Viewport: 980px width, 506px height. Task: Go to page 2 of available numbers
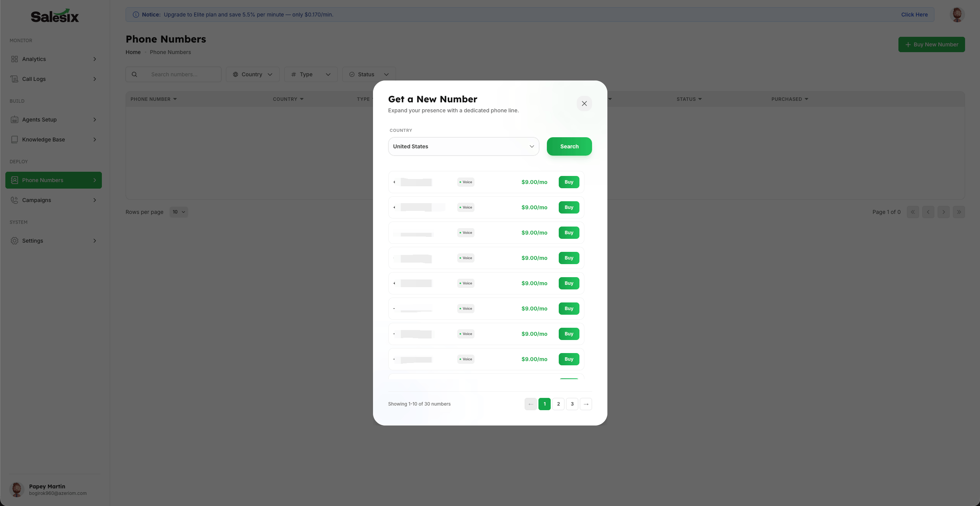pos(558,404)
